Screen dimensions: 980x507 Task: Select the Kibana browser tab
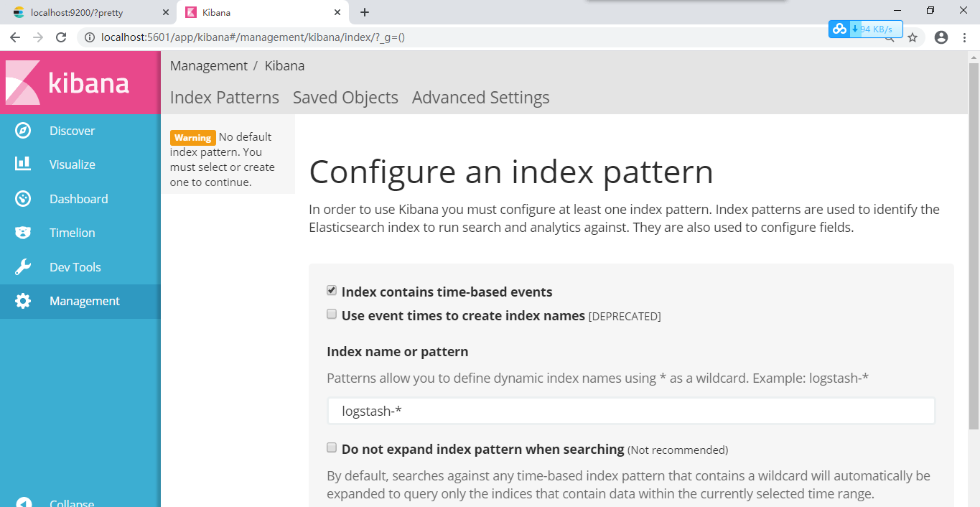[262, 12]
